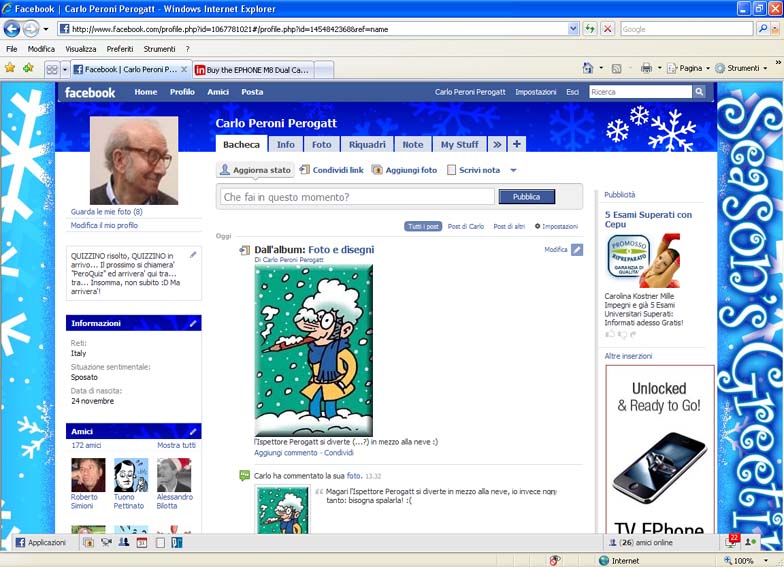The width and height of the screenshot is (784, 567).
Task: Expand the Home button dropdown arrow
Action: coord(601,68)
